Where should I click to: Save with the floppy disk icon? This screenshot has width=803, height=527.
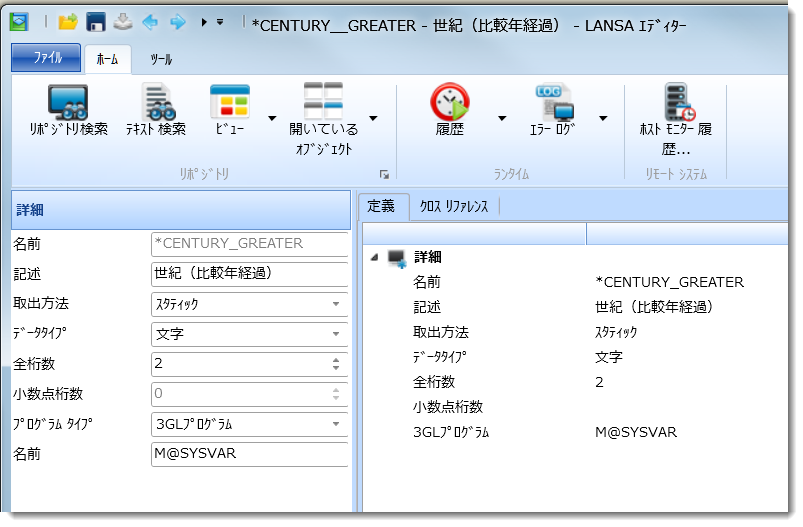(x=95, y=22)
